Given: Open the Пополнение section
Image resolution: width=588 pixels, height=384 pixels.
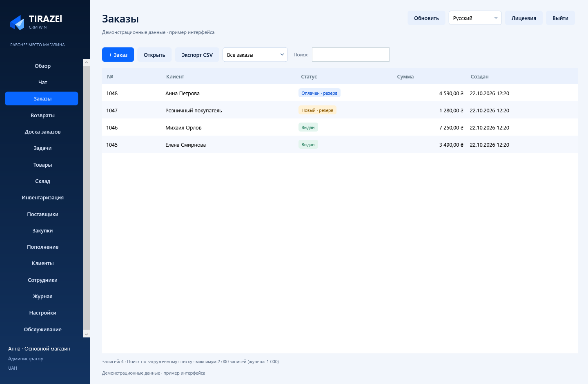Looking at the screenshot, I should point(42,247).
